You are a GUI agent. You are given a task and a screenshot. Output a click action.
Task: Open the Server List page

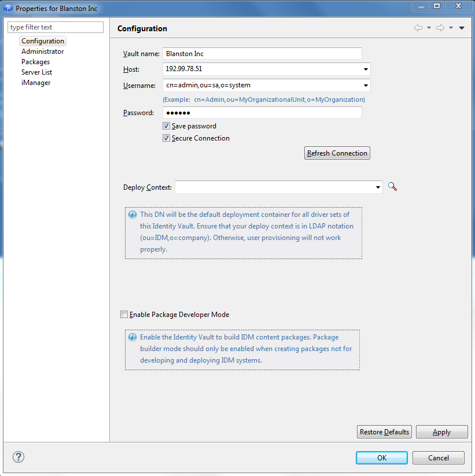(x=37, y=72)
